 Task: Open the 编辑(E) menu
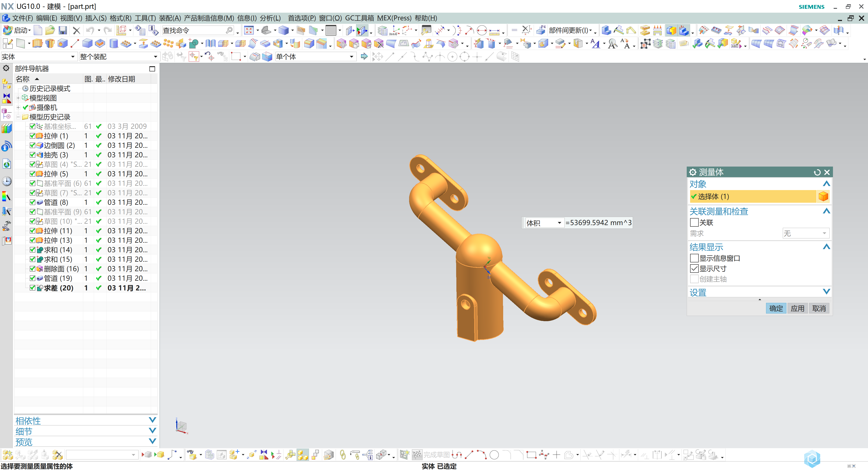[x=47, y=18]
